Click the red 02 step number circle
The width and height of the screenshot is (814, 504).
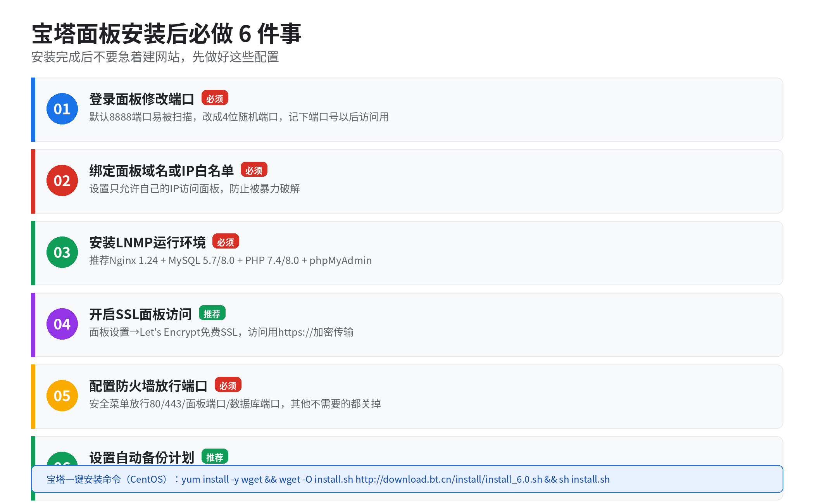click(62, 181)
